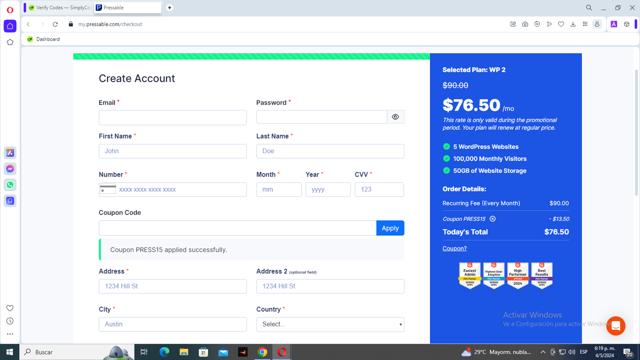The image size is (640, 360).
Task: Focus the Coupon Code input
Action: tap(238, 228)
